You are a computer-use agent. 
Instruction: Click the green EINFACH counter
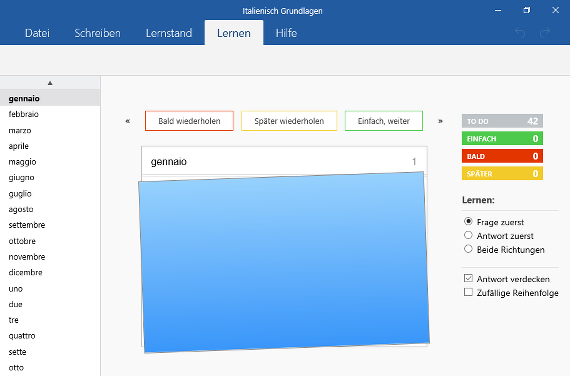coord(502,139)
